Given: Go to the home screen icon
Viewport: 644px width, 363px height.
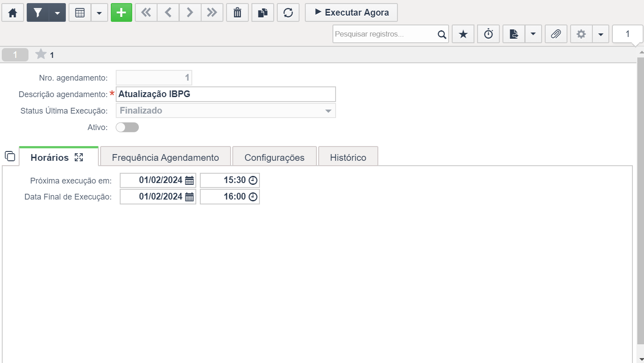Looking at the screenshot, I should pyautogui.click(x=13, y=12).
